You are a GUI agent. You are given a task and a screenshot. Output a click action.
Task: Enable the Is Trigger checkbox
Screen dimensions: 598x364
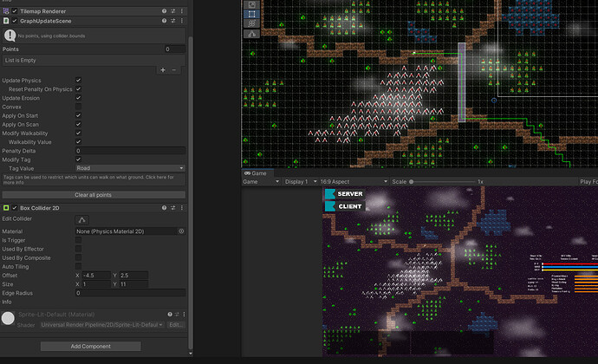pyautogui.click(x=79, y=240)
